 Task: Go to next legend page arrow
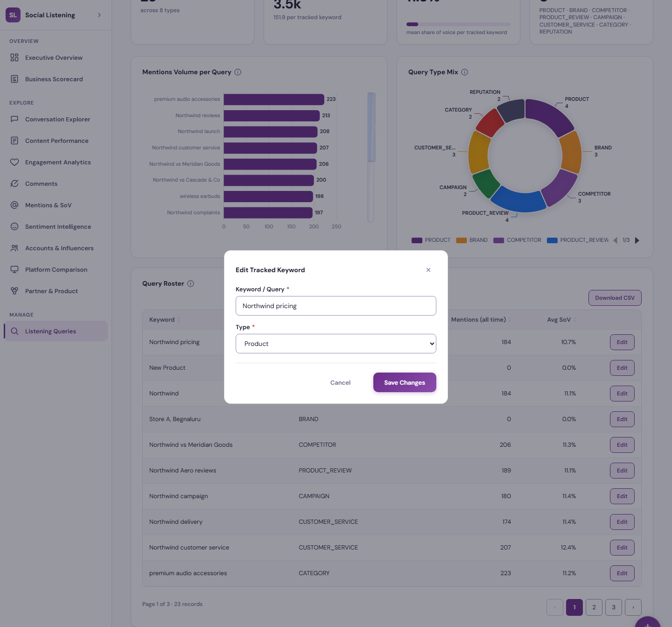click(637, 240)
